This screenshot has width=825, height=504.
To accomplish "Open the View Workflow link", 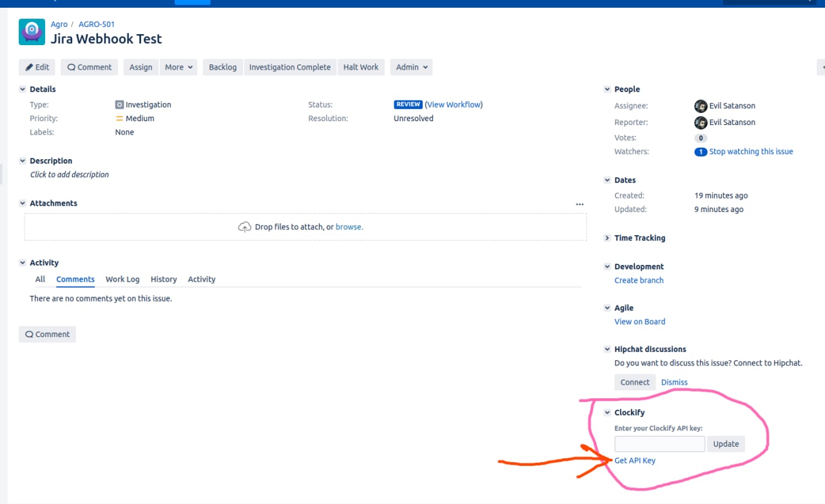I will pos(454,104).
